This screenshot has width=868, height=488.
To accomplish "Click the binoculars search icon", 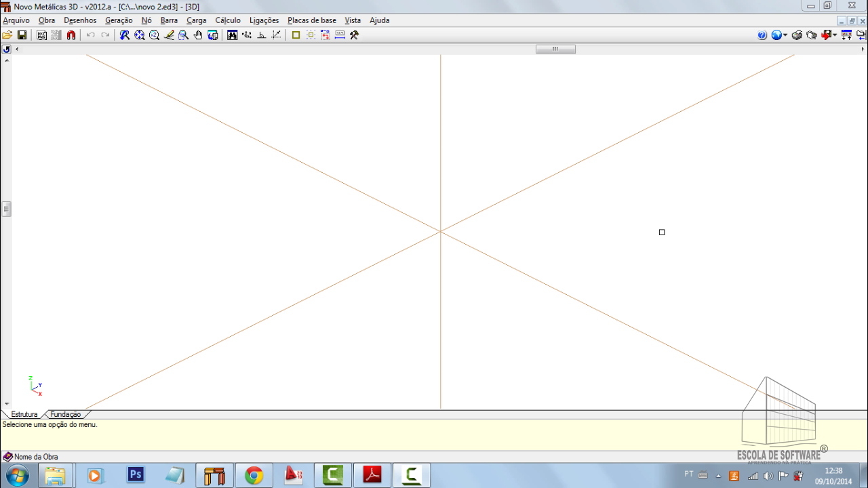I will click(233, 35).
